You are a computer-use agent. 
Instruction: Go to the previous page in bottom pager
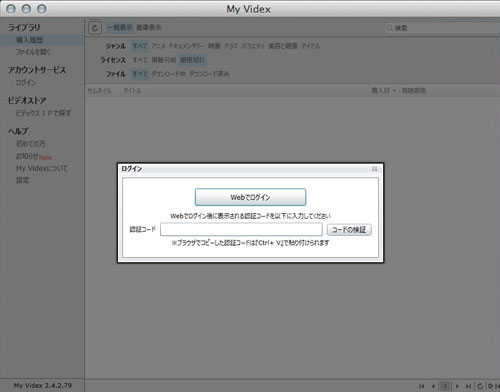433,386
